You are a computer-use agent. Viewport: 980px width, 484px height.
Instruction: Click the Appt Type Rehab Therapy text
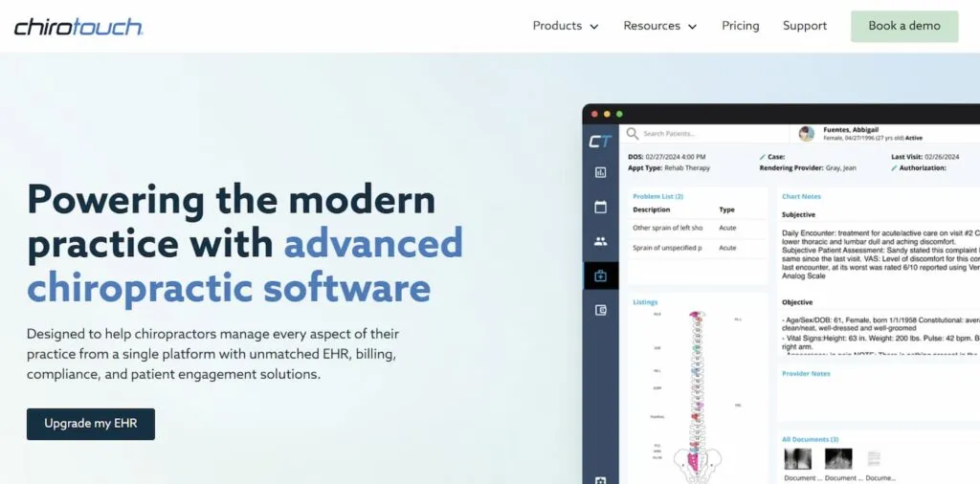tap(669, 168)
